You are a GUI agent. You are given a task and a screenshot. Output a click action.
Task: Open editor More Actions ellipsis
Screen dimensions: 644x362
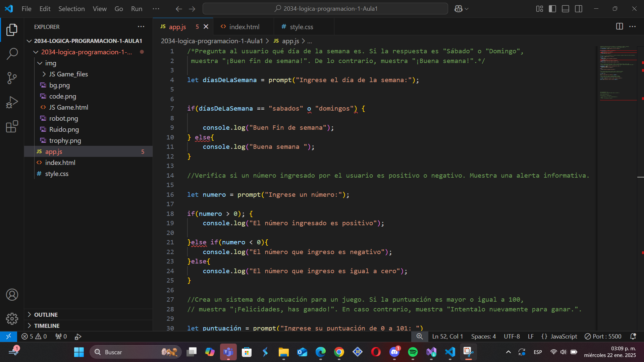point(632,26)
